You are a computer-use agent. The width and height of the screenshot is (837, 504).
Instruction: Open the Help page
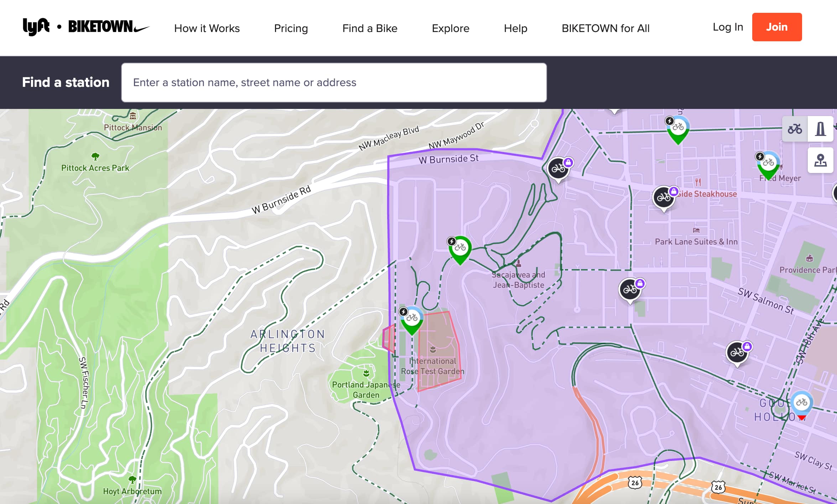[515, 28]
